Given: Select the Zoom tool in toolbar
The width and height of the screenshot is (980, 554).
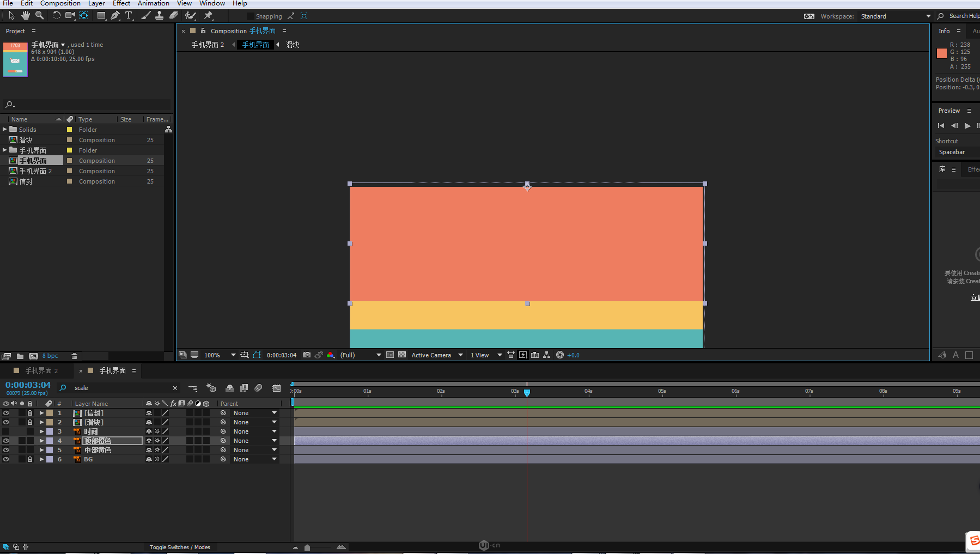Looking at the screenshot, I should point(39,16).
